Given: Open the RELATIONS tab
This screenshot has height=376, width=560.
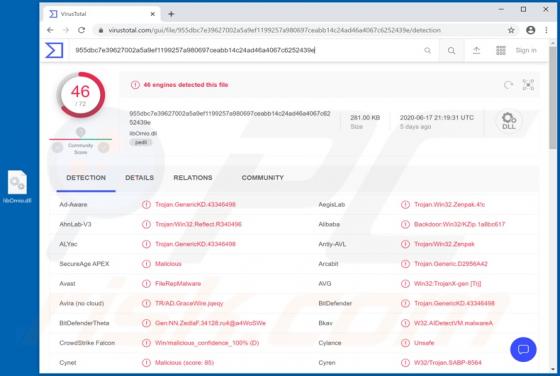Looking at the screenshot, I should click(x=193, y=178).
